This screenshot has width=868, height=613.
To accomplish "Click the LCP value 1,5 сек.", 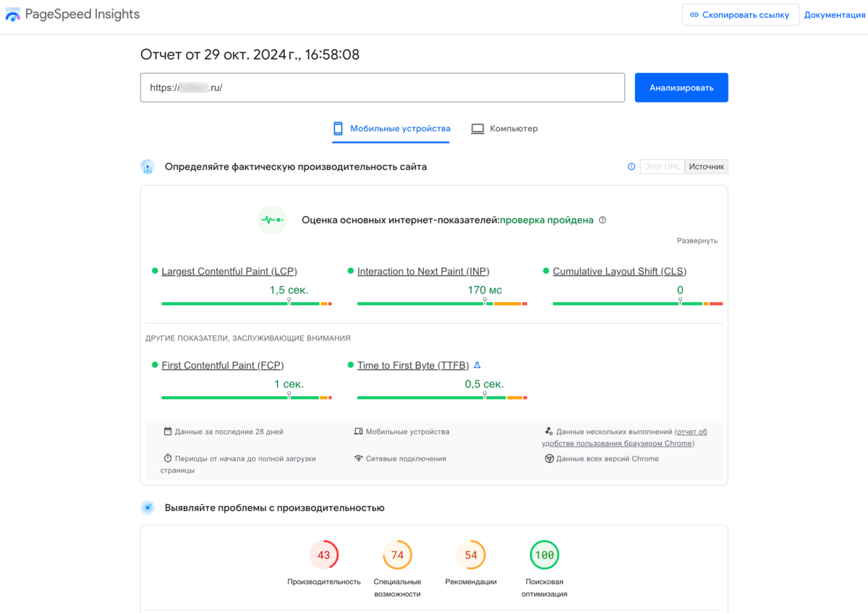I will pyautogui.click(x=289, y=290).
